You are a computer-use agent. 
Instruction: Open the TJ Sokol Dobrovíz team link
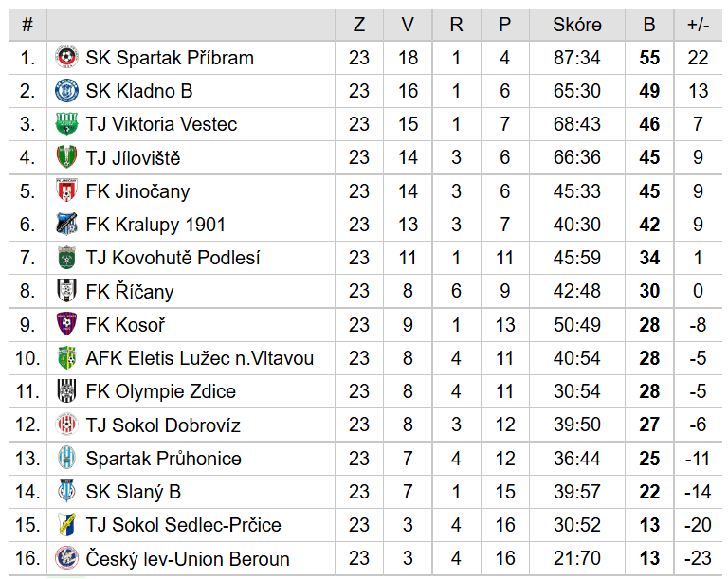click(x=163, y=425)
